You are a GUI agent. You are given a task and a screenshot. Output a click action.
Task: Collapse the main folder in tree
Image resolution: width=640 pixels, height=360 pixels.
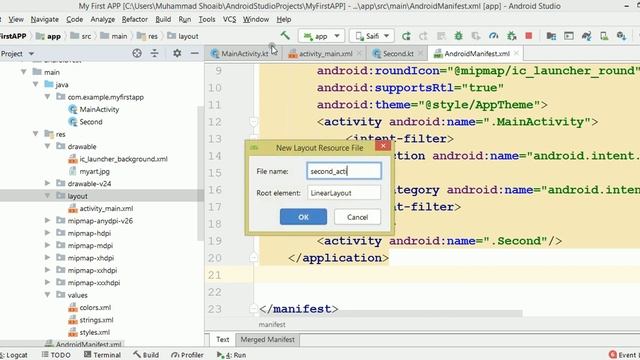24,72
